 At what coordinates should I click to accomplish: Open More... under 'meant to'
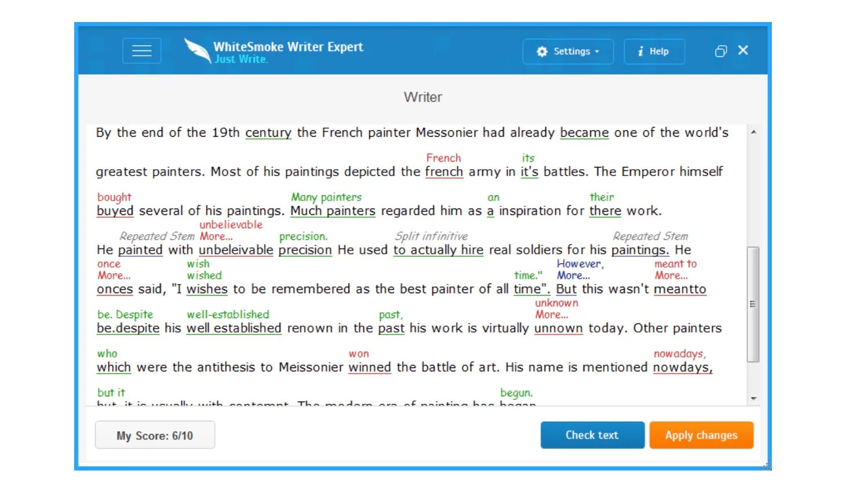[671, 276]
